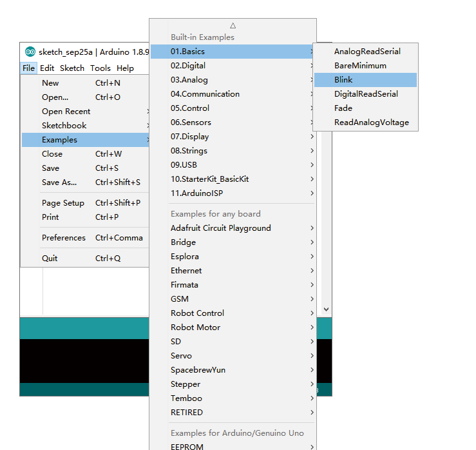Viewport: 476px width, 450px height.
Task: Open the GSM library examples
Action: (x=233, y=299)
